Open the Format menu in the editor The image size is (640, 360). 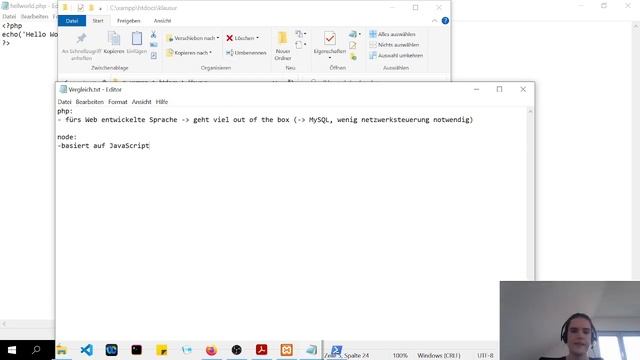pos(118,102)
